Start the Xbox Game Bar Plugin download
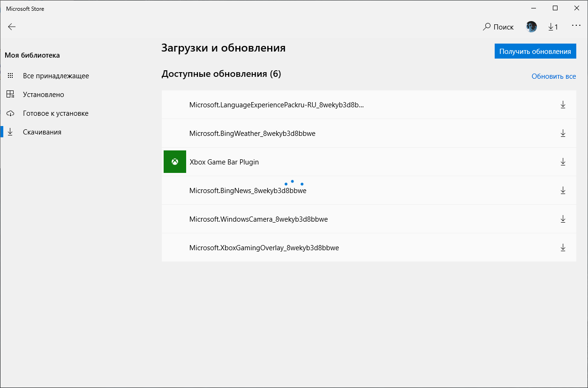 point(563,162)
